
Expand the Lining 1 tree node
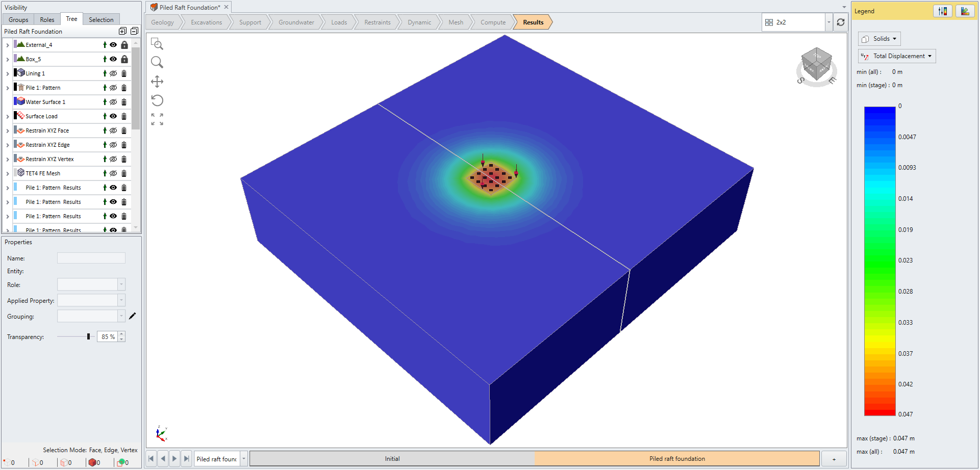(x=8, y=74)
